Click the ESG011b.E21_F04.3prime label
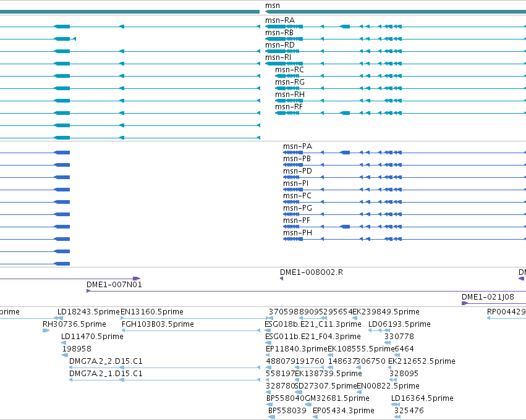 point(313,337)
